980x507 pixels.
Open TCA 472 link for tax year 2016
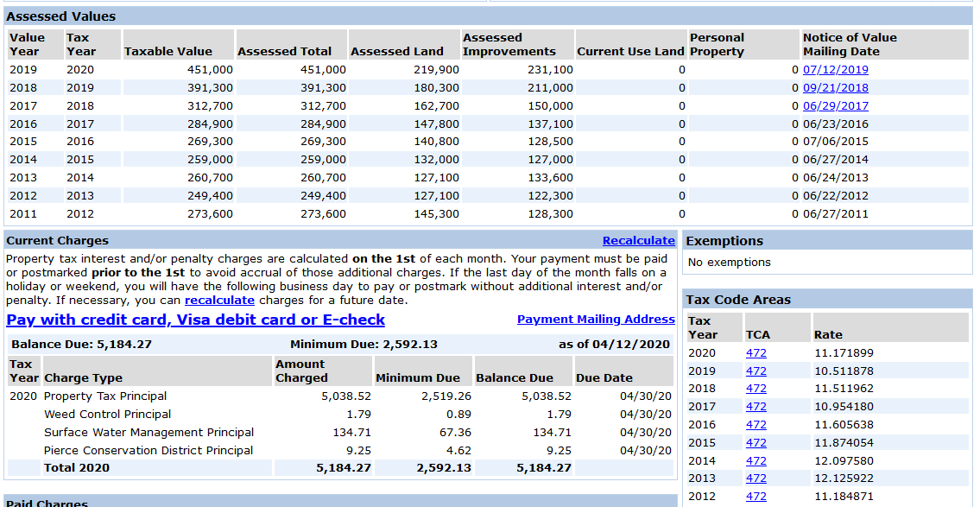[756, 425]
